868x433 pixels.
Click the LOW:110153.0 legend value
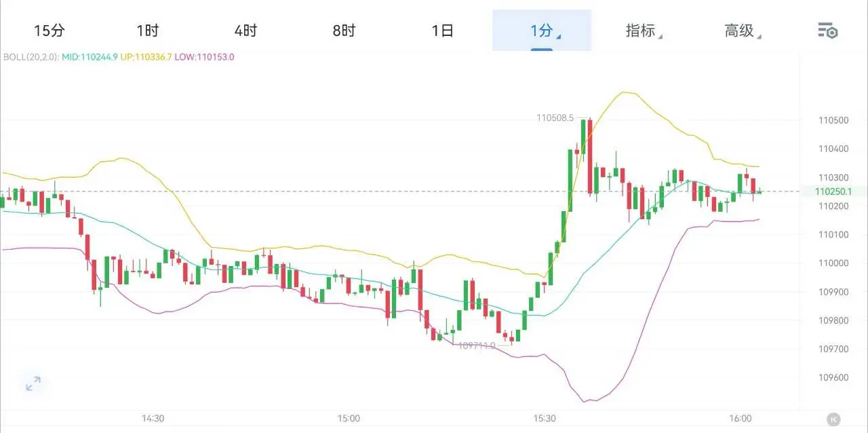coord(204,57)
